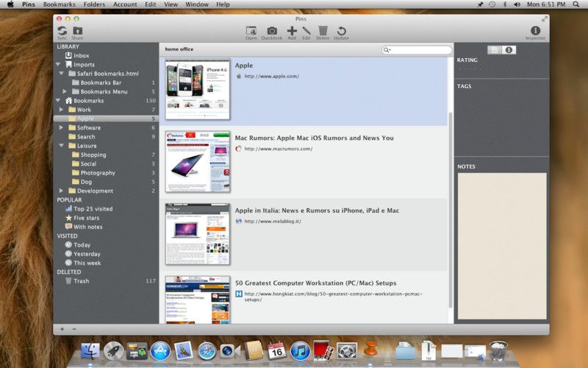Click the Sync toolbar icon

pyautogui.click(x=62, y=31)
